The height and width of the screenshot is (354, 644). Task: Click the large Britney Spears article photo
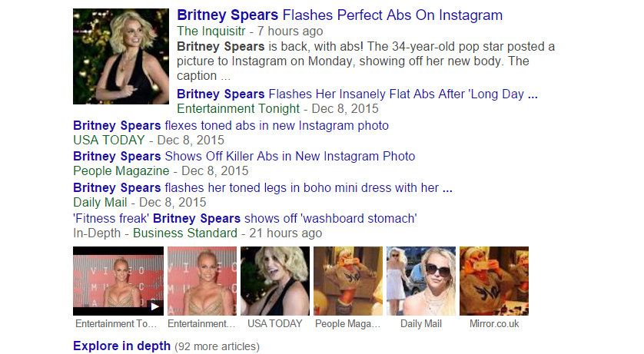pyautogui.click(x=121, y=57)
